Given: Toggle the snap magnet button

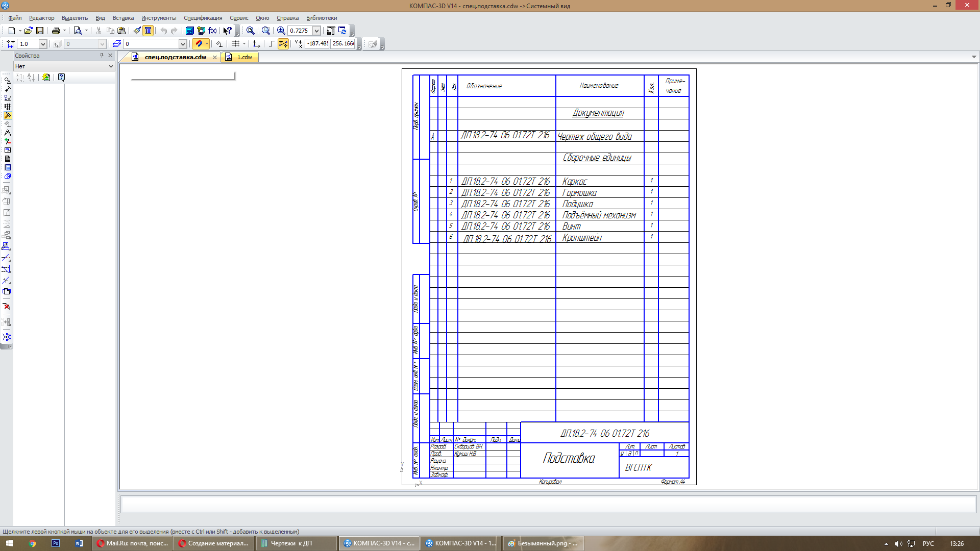Looking at the screenshot, I should tap(199, 44).
